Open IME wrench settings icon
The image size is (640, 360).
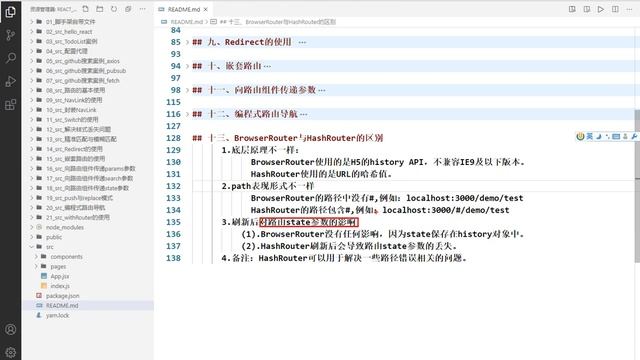click(634, 136)
